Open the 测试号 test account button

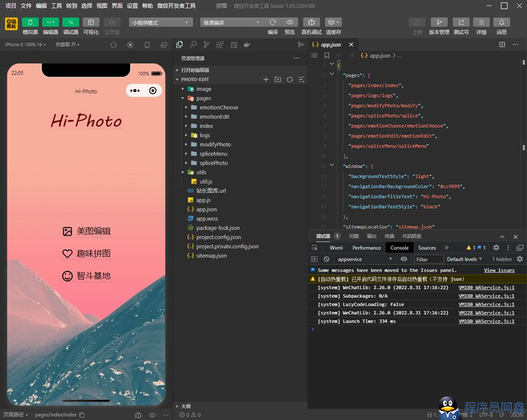(461, 22)
